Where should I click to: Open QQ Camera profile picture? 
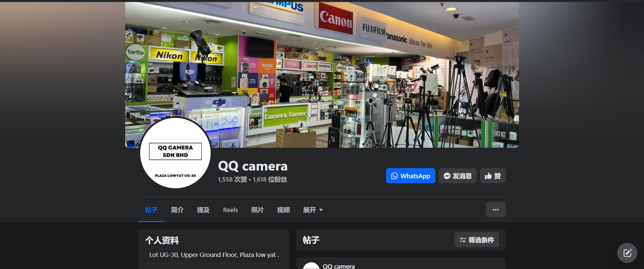[175, 153]
